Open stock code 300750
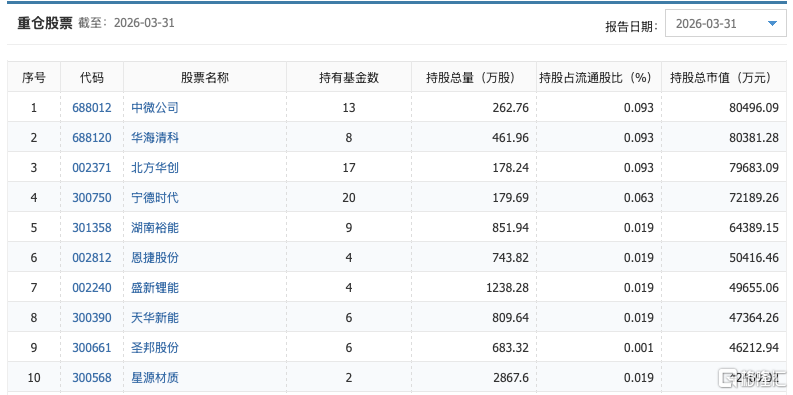 click(x=92, y=198)
